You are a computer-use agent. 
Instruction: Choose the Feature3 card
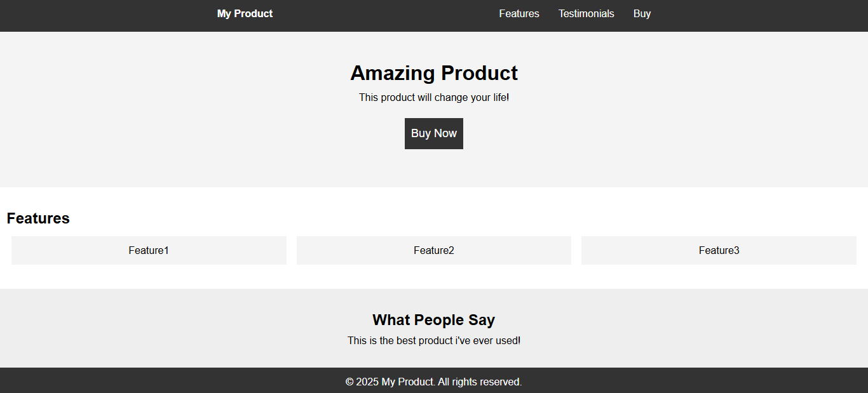719,250
